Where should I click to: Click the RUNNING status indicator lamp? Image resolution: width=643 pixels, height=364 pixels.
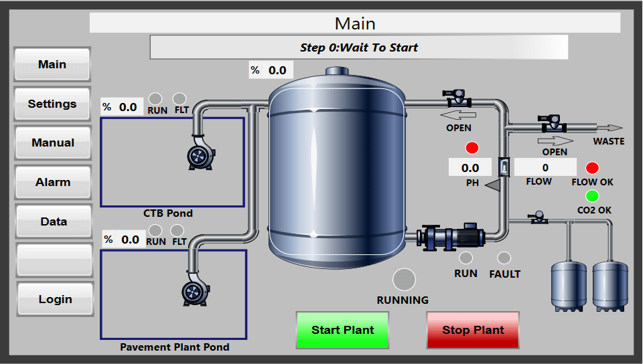pyautogui.click(x=404, y=280)
